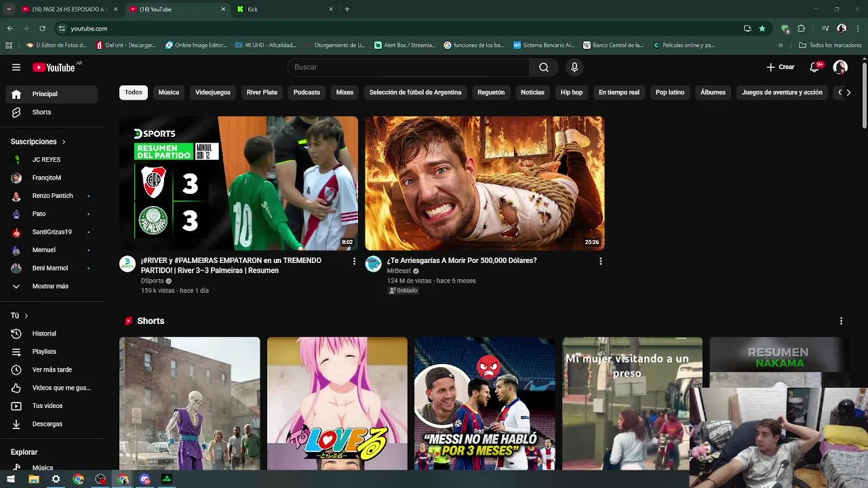This screenshot has height=488, width=868.
Task: Open a new browser tab
Action: 347,9
